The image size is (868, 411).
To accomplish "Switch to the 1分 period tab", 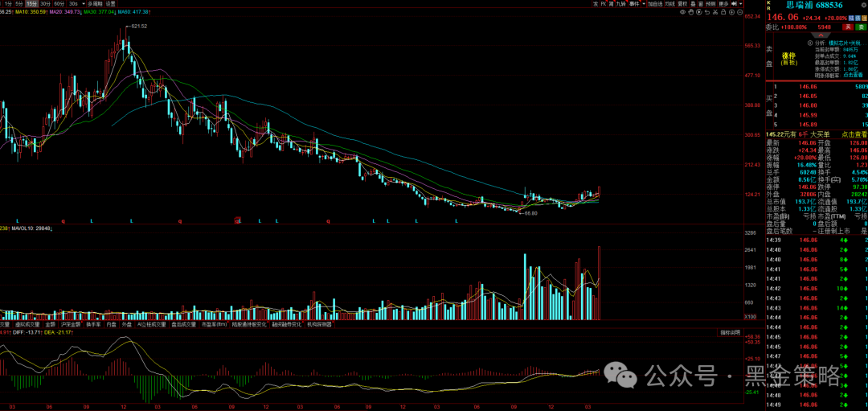I will [x=8, y=4].
